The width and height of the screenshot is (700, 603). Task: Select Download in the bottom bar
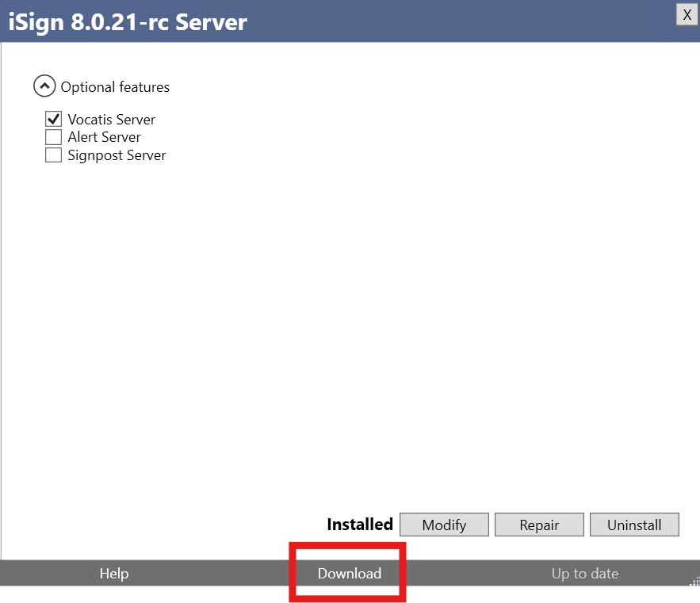pos(350,573)
